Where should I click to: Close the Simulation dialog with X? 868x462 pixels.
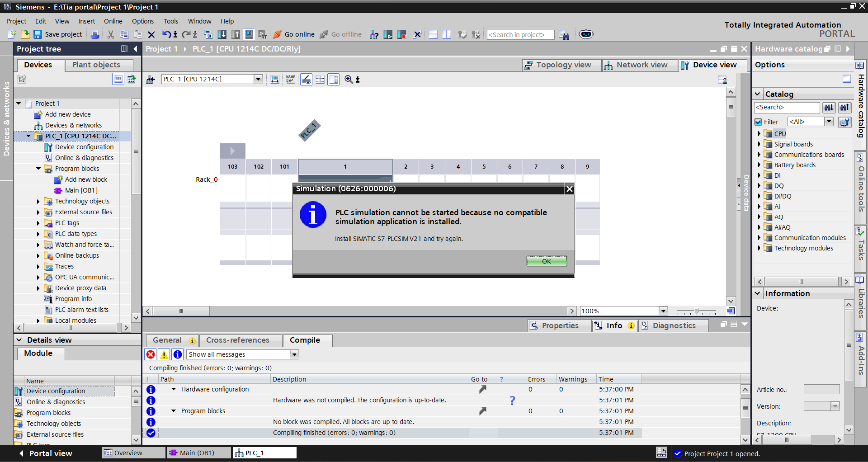570,189
